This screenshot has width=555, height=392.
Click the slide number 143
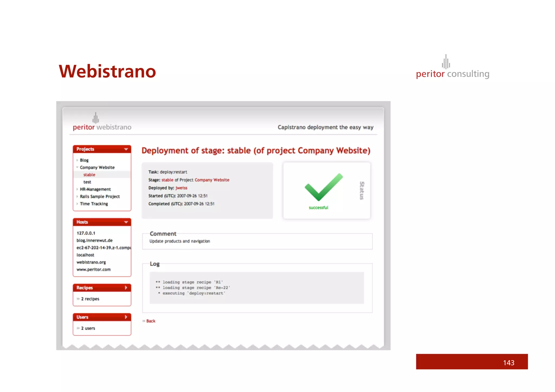coord(509,363)
